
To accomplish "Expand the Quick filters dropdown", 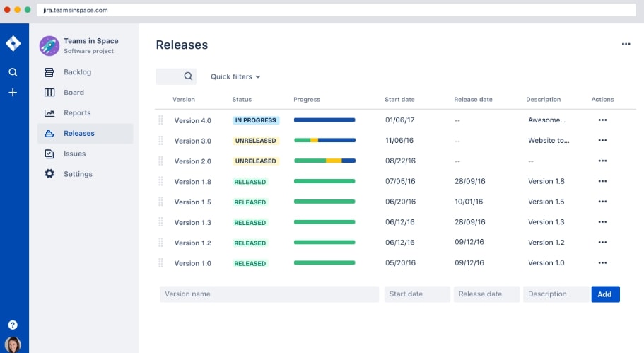I will [x=235, y=77].
